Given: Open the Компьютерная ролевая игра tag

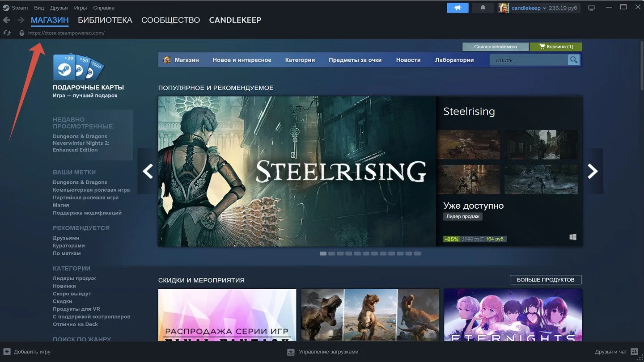Looking at the screenshot, I should pyautogui.click(x=91, y=190).
